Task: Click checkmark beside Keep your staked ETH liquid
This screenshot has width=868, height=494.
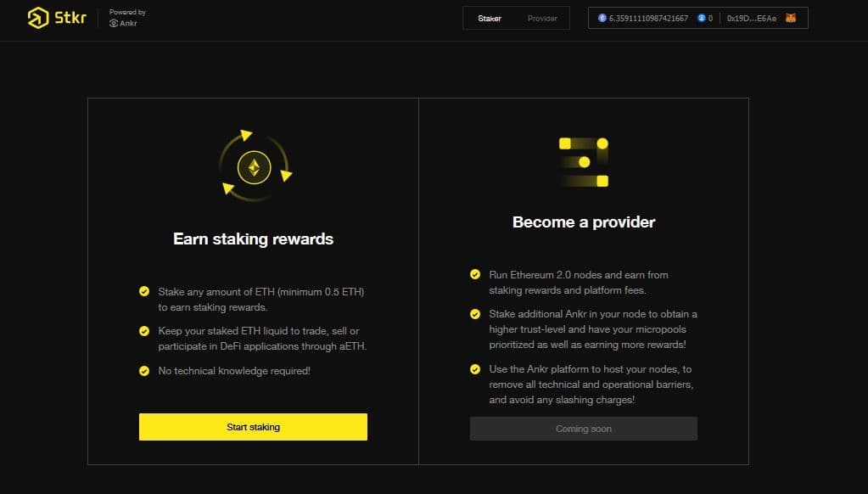Action: pyautogui.click(x=144, y=331)
